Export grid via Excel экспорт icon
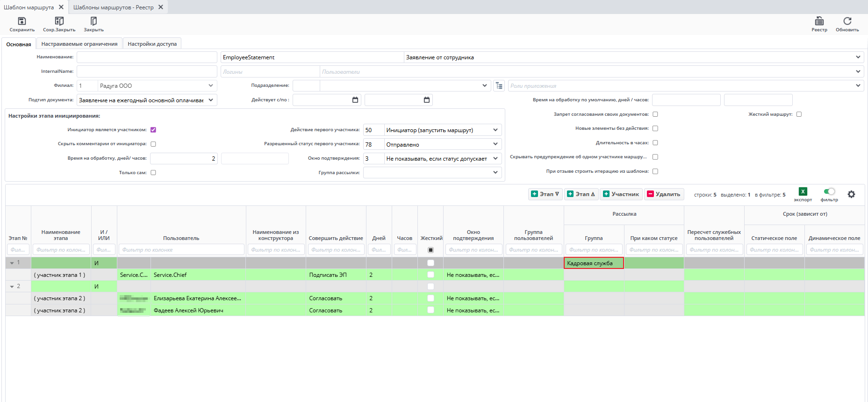Screen dimensions: 868x402 (803, 191)
